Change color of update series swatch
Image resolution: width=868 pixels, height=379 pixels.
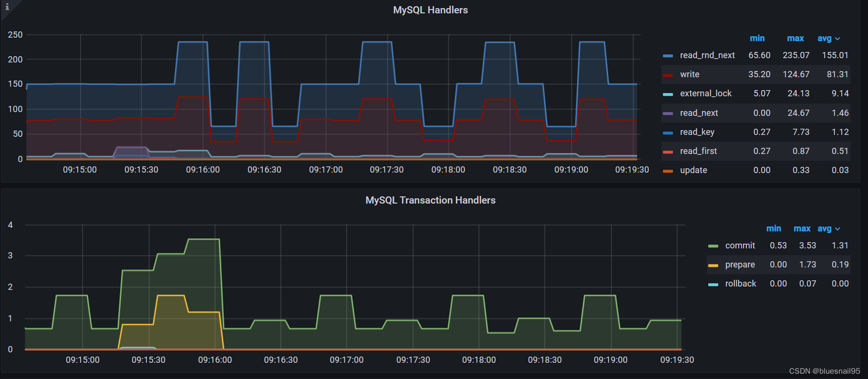668,171
